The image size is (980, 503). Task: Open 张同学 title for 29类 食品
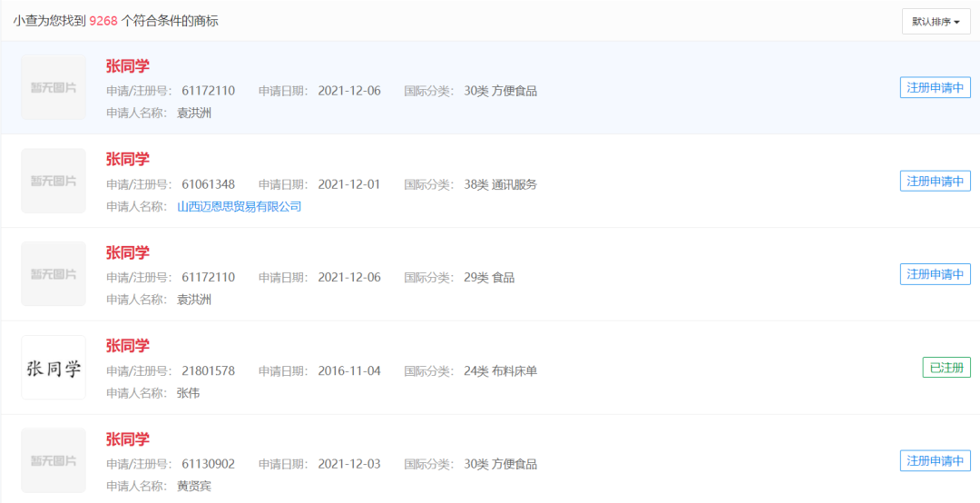[127, 252]
